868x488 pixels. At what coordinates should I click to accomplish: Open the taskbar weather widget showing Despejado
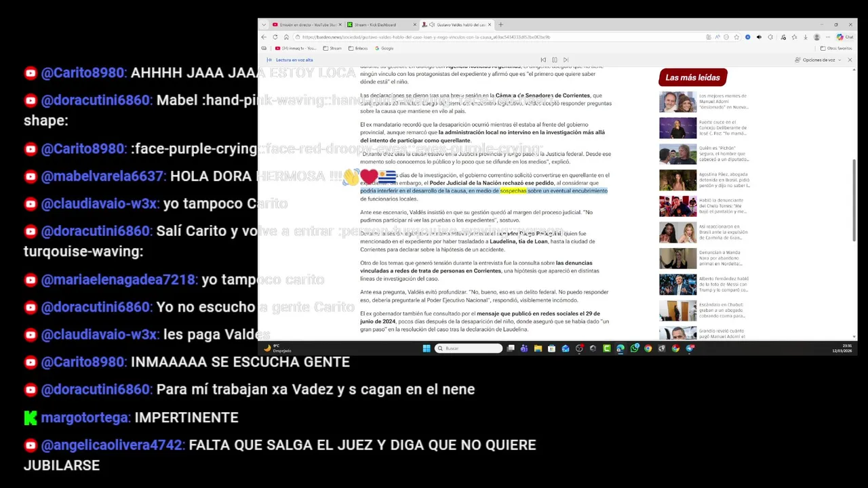(x=277, y=348)
